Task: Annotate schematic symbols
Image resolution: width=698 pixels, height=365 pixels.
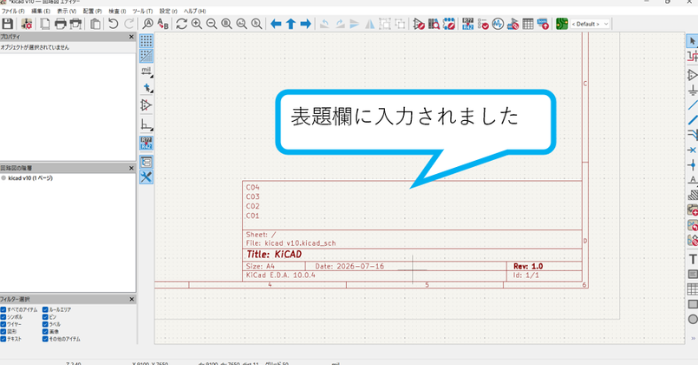Action: [468, 24]
